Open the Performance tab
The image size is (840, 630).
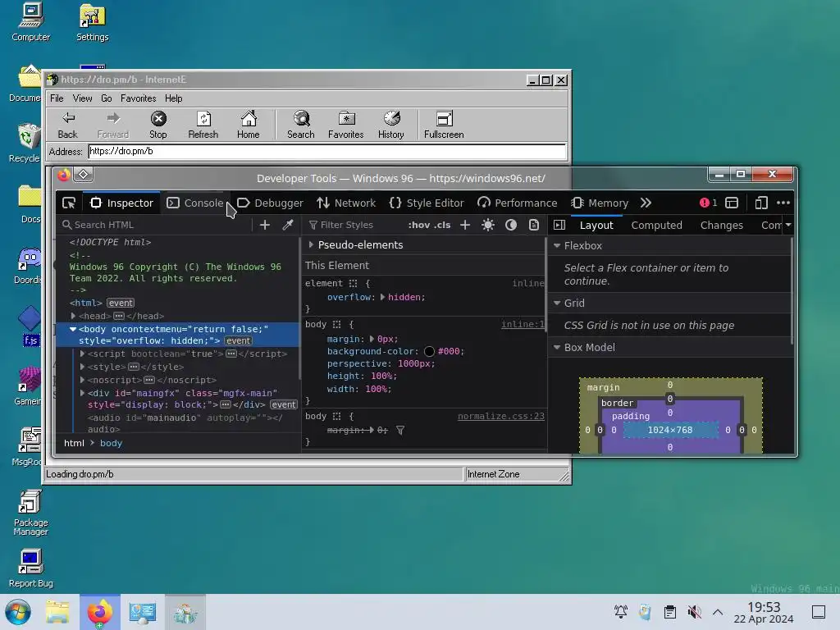click(518, 203)
